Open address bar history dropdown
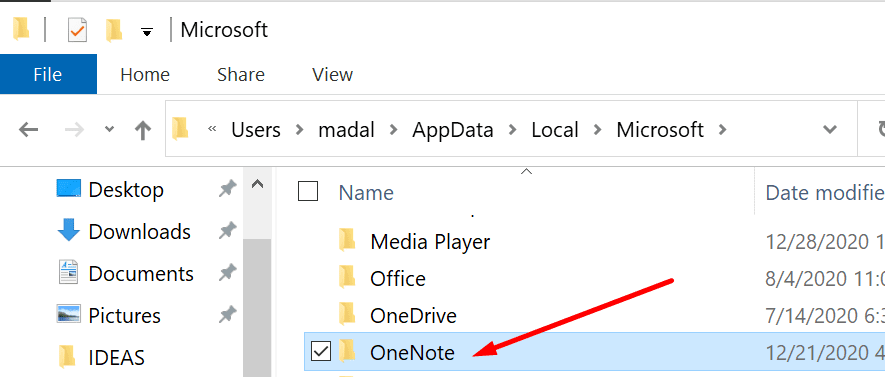Image resolution: width=885 pixels, height=377 pixels. pos(829,130)
